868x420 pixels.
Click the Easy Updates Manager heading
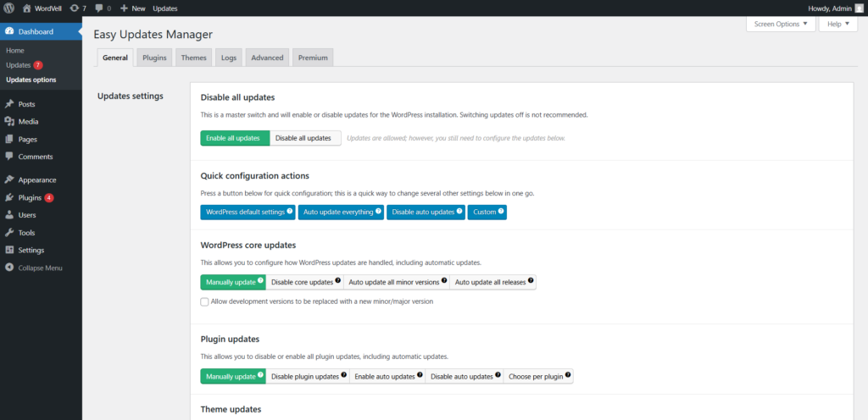[153, 34]
